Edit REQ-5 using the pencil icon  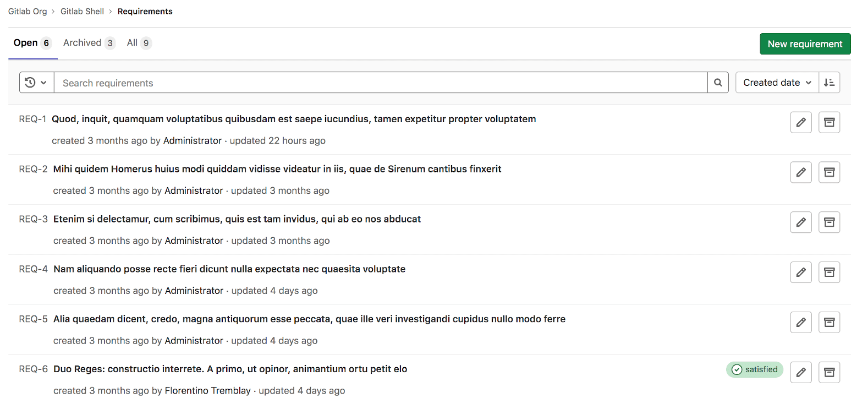(x=801, y=322)
